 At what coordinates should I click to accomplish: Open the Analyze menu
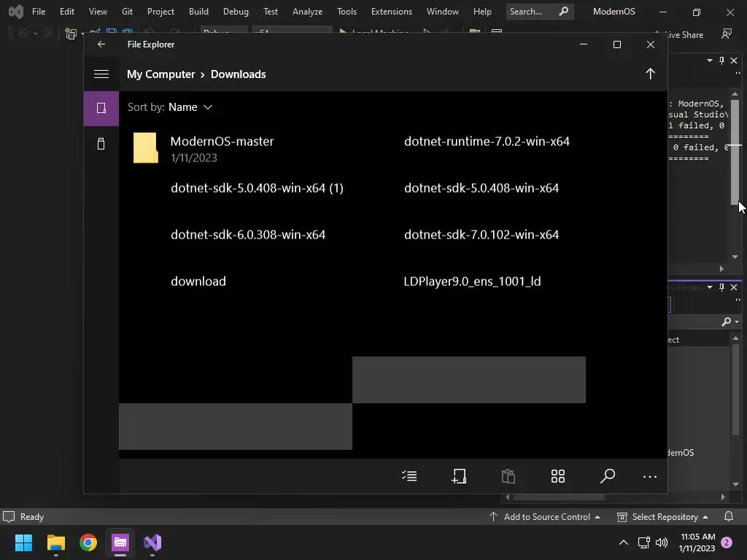(307, 12)
